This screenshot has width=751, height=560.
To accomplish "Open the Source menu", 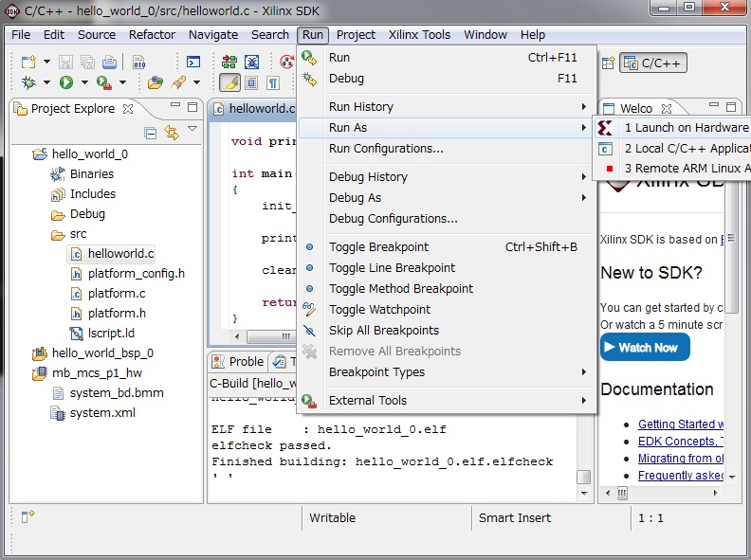I will point(97,35).
